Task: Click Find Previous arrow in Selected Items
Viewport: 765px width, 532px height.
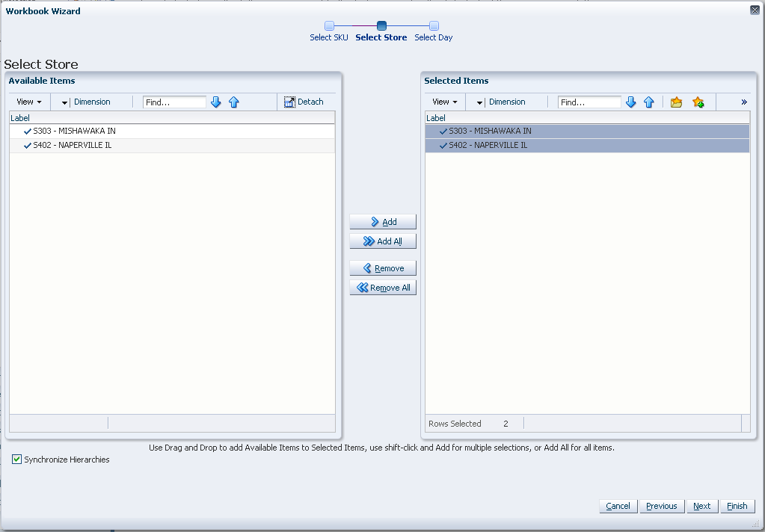Action: [x=649, y=102]
